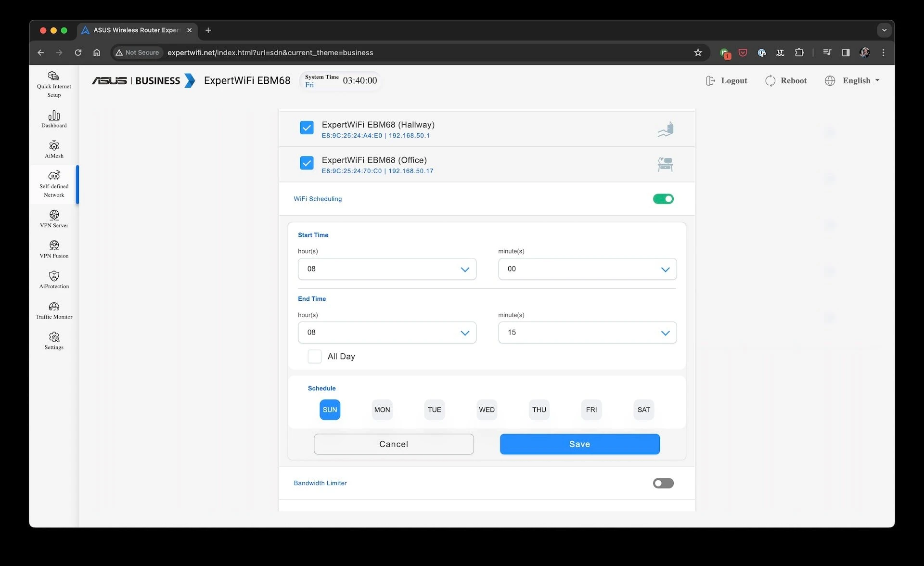Viewport: 924px width, 566px height.
Task: Go back in browser history
Action: click(41, 52)
